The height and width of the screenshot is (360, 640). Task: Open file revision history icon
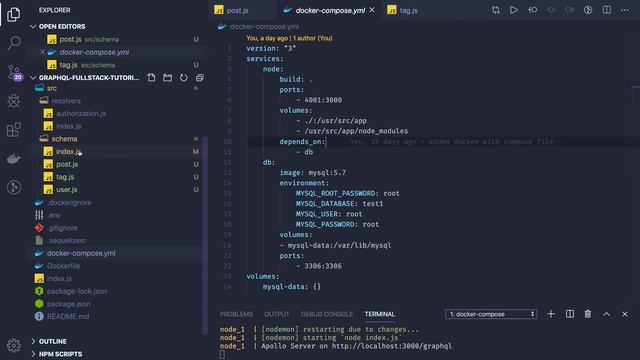coord(533,10)
